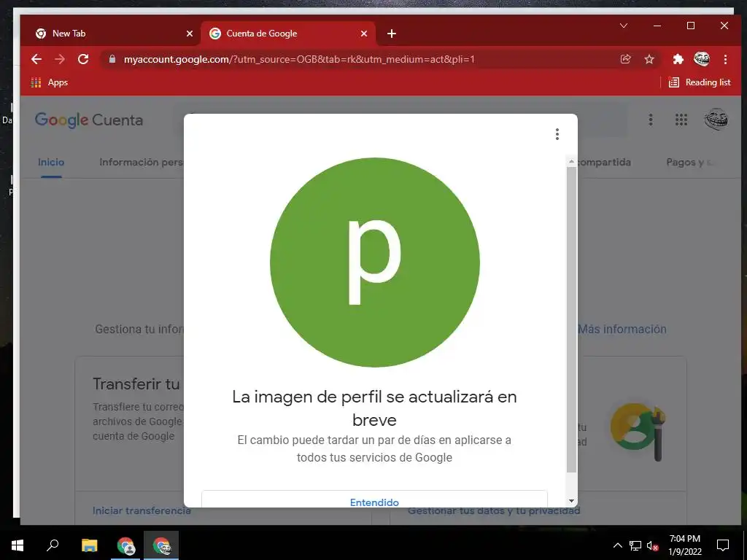The image size is (747, 560).
Task: Open the Google apps grid launcher
Action: coord(681,120)
